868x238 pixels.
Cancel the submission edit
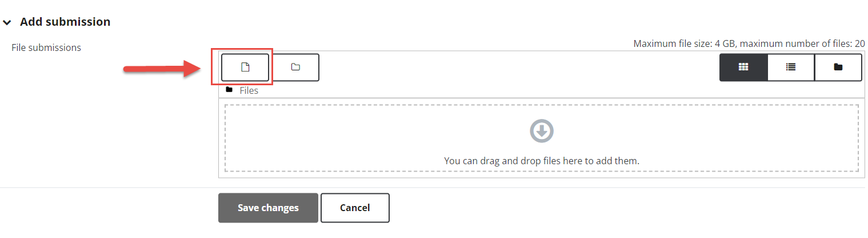(355, 208)
